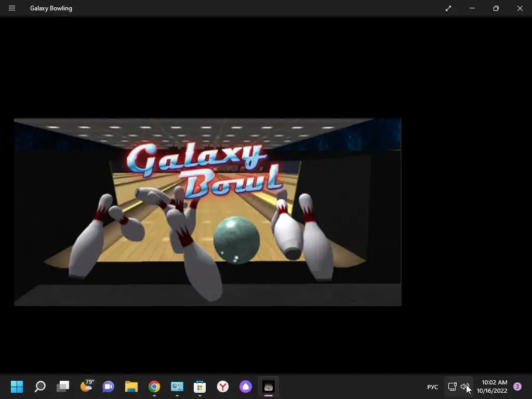This screenshot has height=399, width=532.
Task: Open the clock showing 10:02 AM
Action: point(492,387)
